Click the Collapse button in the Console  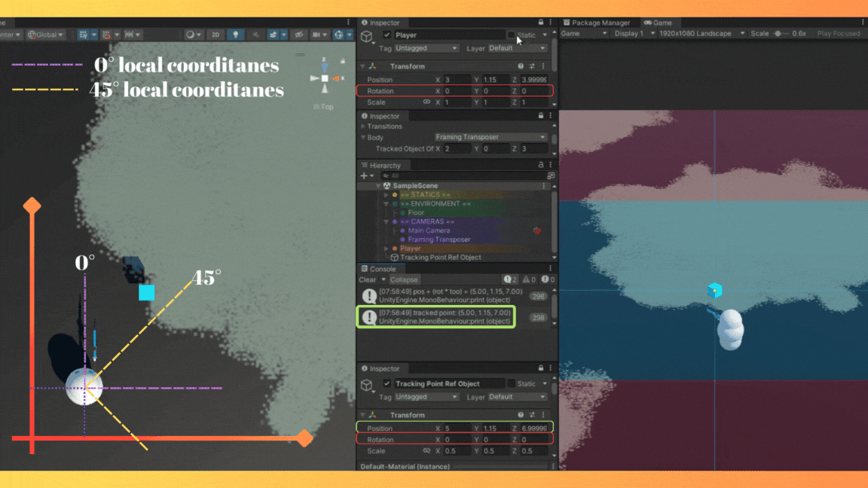point(405,280)
